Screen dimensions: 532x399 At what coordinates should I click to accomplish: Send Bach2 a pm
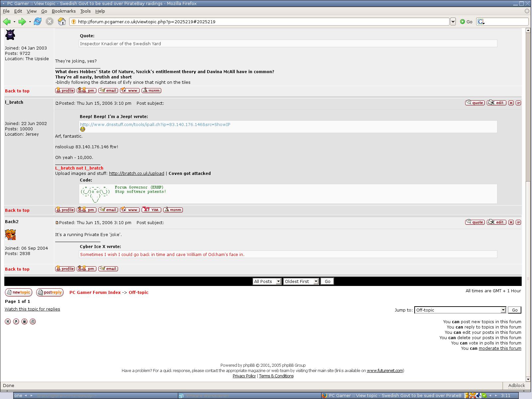click(x=86, y=269)
